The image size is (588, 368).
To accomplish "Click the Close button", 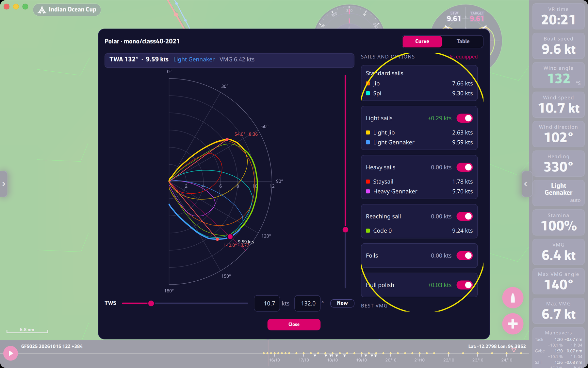I will coord(294,324).
